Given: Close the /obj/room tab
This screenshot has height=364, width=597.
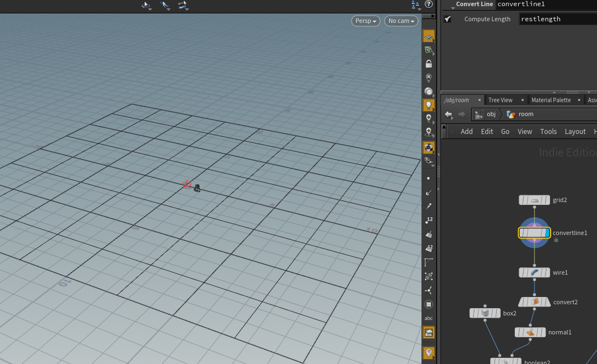Looking at the screenshot, I should pos(480,100).
